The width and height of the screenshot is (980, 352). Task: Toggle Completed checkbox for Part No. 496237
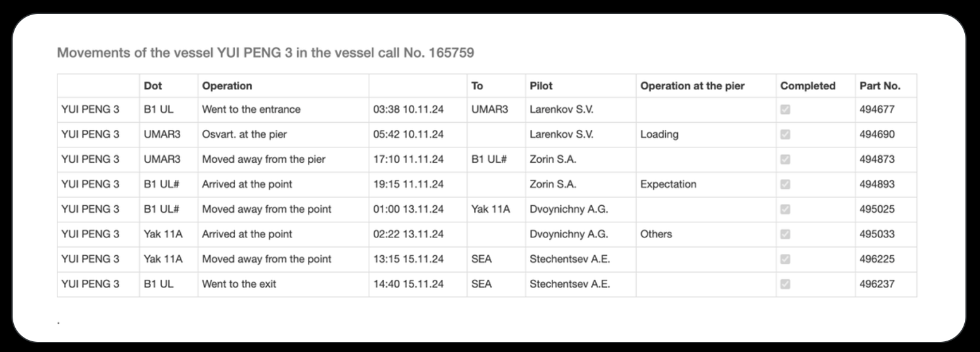point(785,284)
